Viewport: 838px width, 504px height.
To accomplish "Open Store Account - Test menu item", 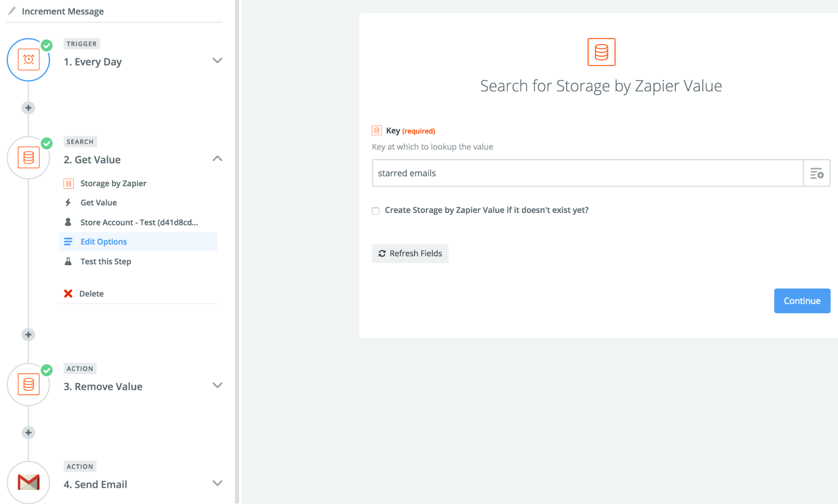I will pos(138,222).
